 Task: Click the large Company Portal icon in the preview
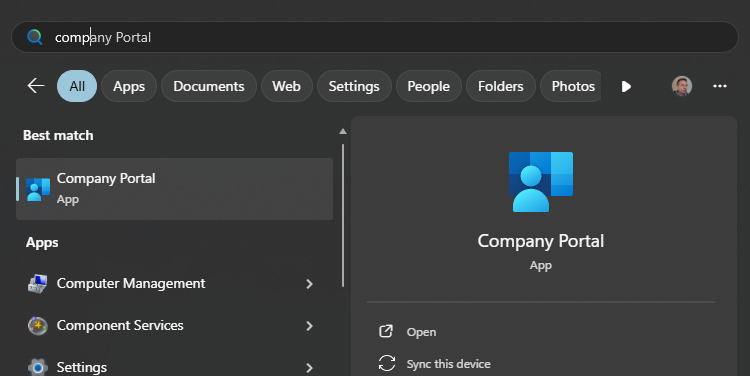[x=540, y=182]
